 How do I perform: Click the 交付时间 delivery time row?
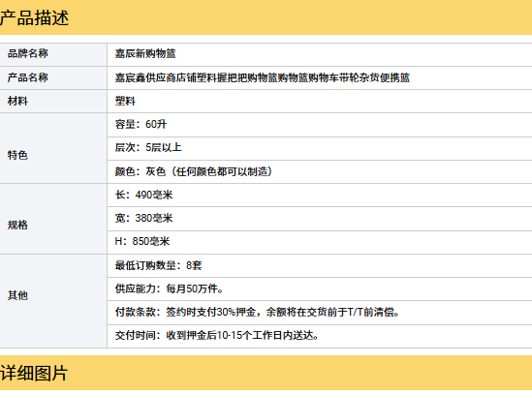click(x=320, y=336)
